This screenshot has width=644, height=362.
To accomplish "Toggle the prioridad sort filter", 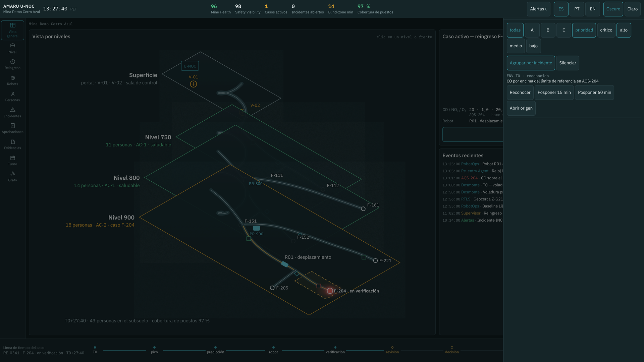I will pyautogui.click(x=584, y=30).
